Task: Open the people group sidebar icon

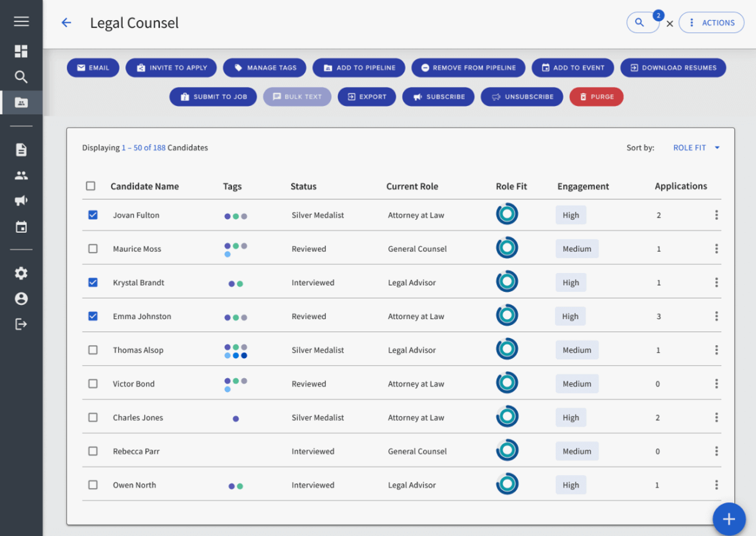Action: point(21,176)
